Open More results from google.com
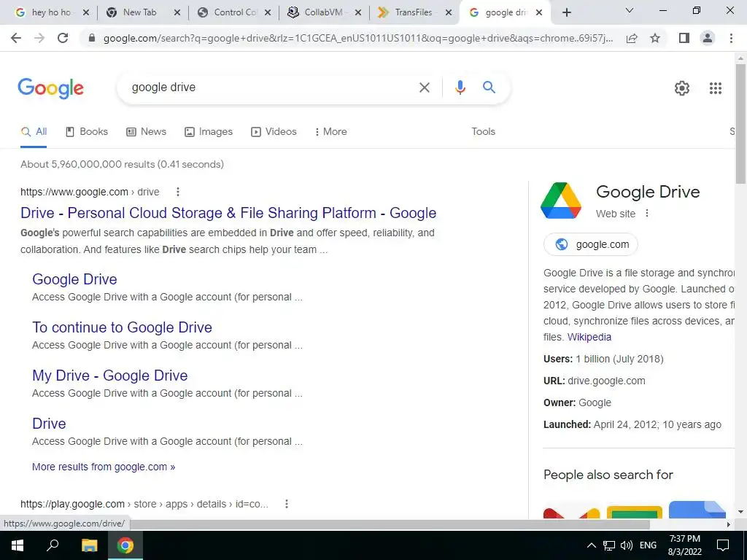This screenshot has width=747, height=560. point(104,467)
